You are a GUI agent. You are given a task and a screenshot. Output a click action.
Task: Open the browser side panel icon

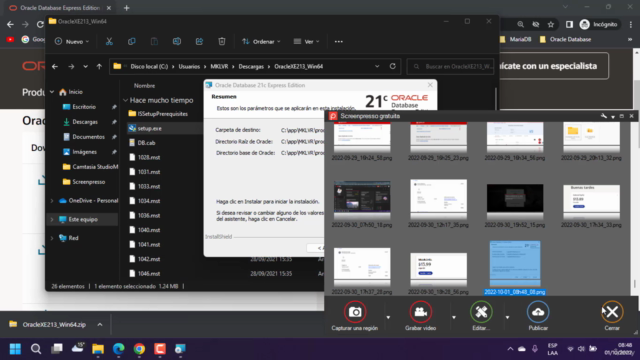click(569, 24)
